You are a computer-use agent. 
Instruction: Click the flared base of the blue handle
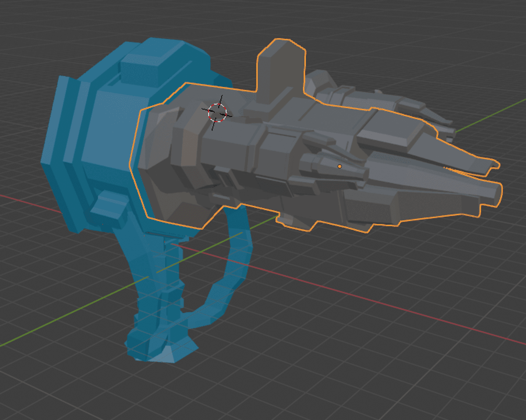tap(162, 350)
